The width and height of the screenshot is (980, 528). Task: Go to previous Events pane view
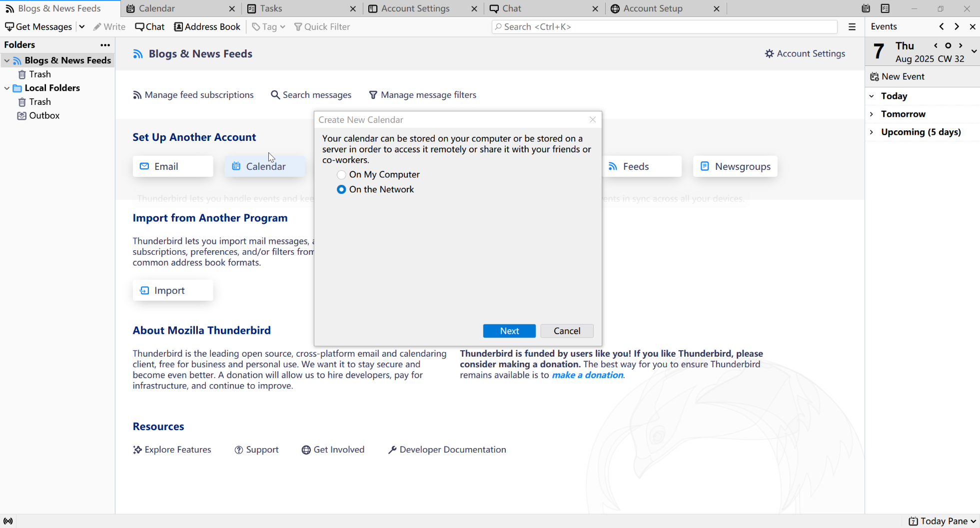942,26
